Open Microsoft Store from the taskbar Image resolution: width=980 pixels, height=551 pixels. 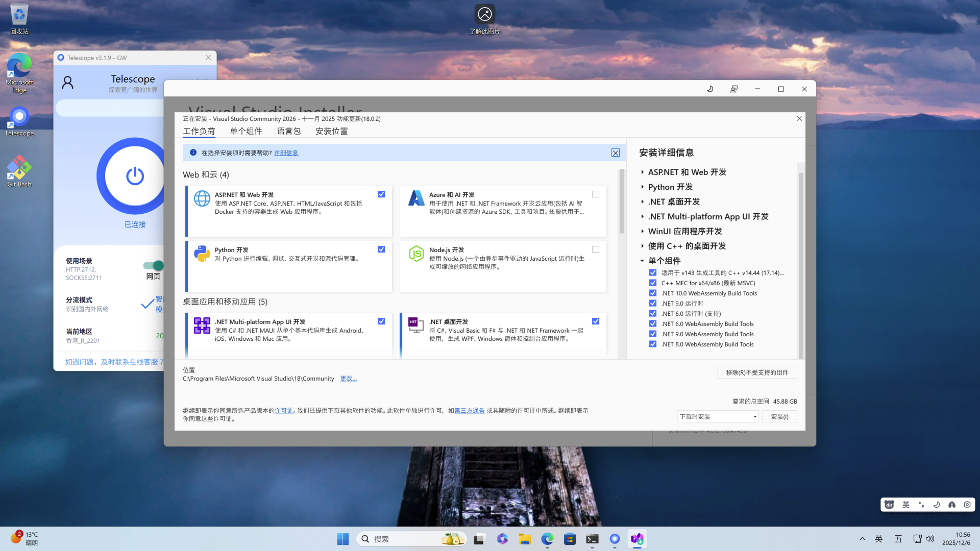570,539
